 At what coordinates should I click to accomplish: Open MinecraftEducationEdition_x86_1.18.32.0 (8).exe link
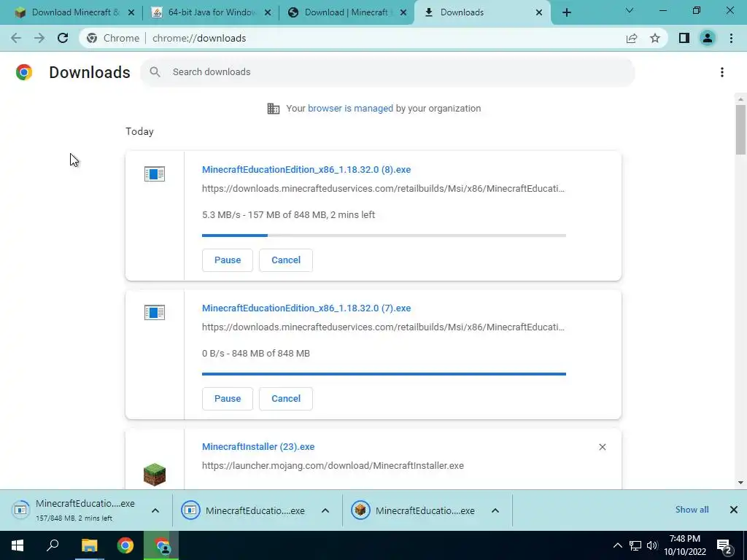[306, 169]
